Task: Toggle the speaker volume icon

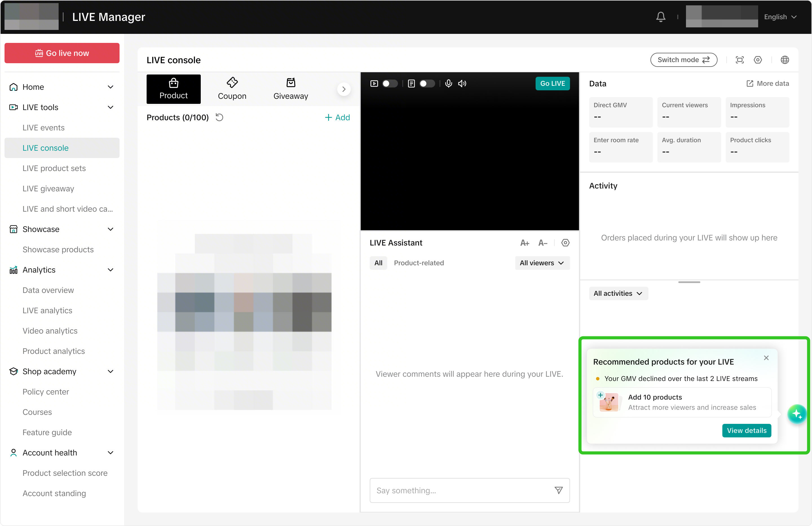Action: click(462, 83)
